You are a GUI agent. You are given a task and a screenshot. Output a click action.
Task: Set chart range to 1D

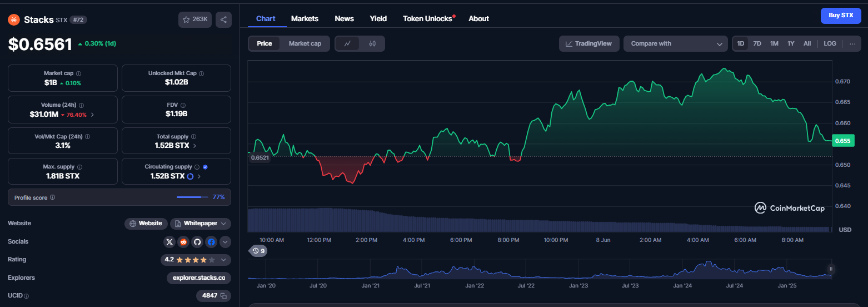[x=741, y=43]
